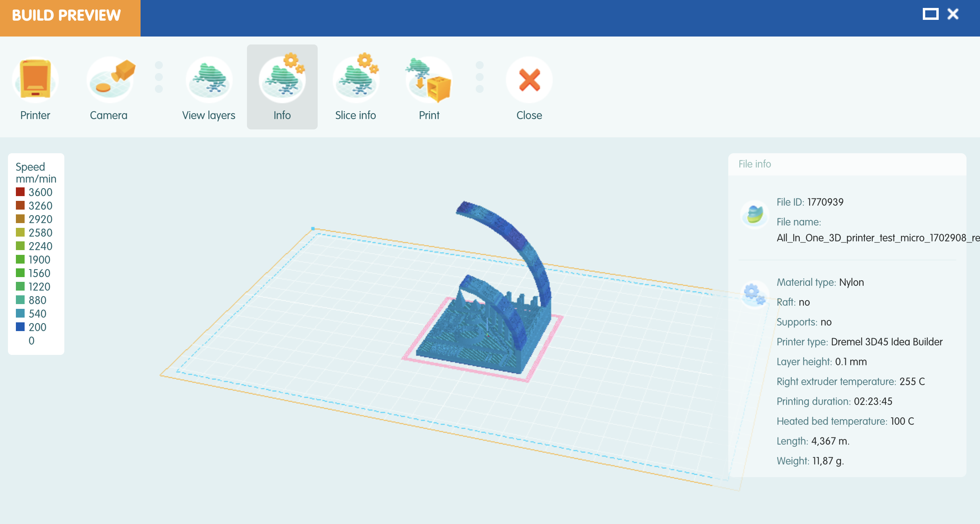Click the Printing duration value

point(873,401)
